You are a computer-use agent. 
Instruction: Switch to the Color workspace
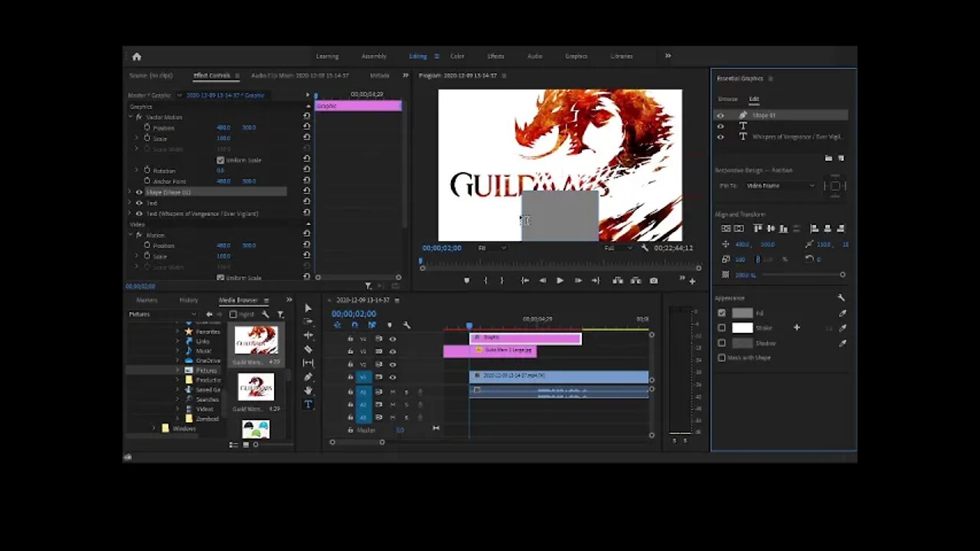tap(457, 56)
